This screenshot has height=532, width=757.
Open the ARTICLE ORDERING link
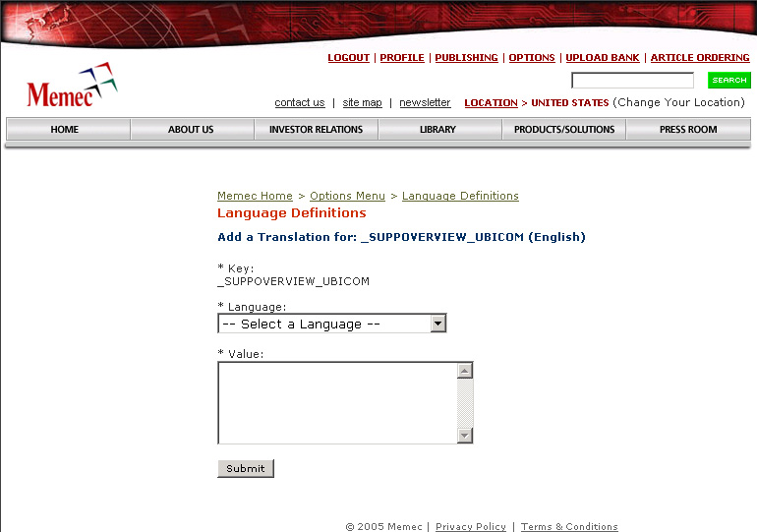[x=700, y=57]
